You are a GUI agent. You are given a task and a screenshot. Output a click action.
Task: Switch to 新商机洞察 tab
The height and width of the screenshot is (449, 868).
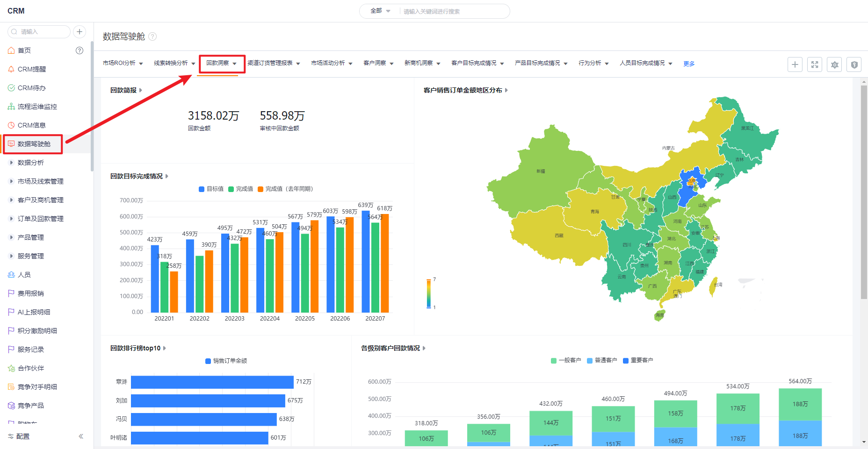coord(419,63)
